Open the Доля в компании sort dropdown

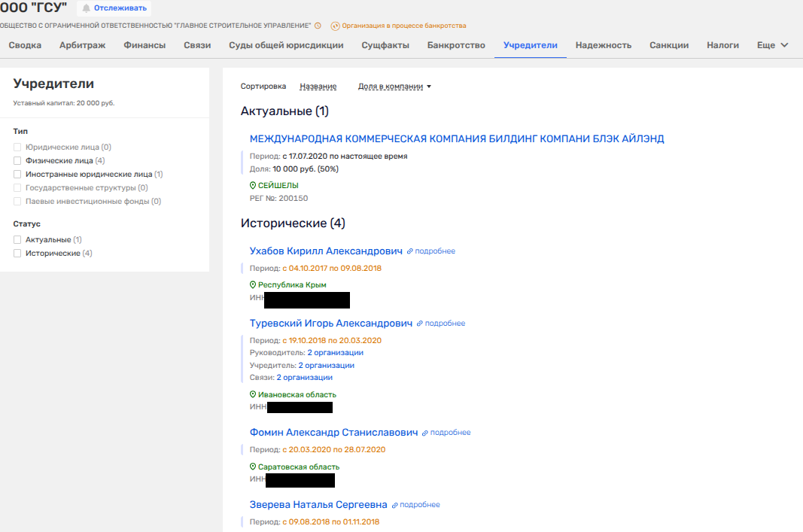[x=394, y=87]
